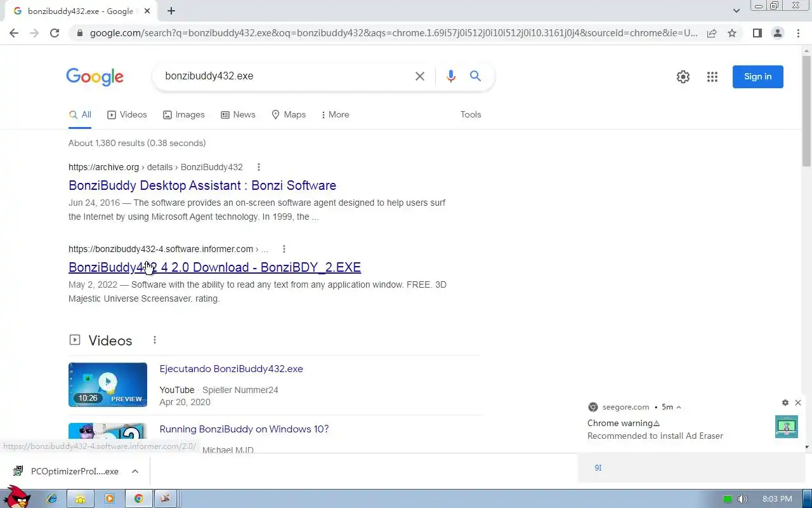Image resolution: width=812 pixels, height=508 pixels.
Task: Open the Chrome side panel icon
Action: 757,33
